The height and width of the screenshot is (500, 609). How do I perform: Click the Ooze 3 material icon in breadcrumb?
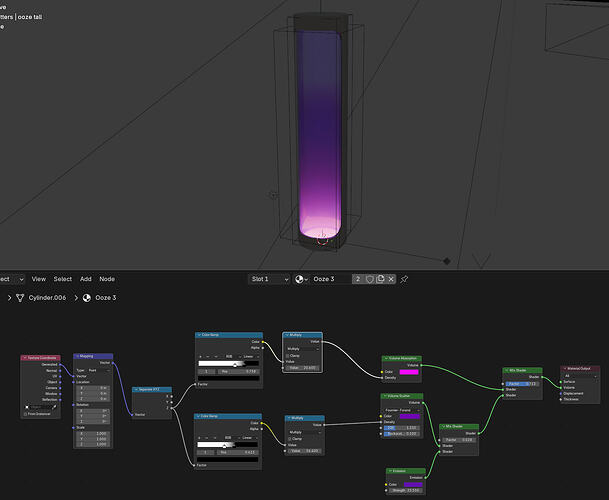pyautogui.click(x=84, y=298)
